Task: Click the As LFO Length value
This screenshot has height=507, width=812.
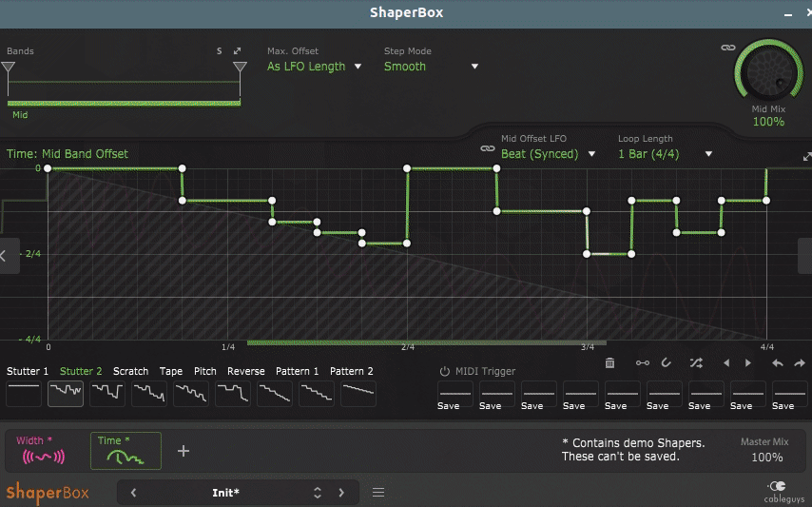Action: pos(306,67)
